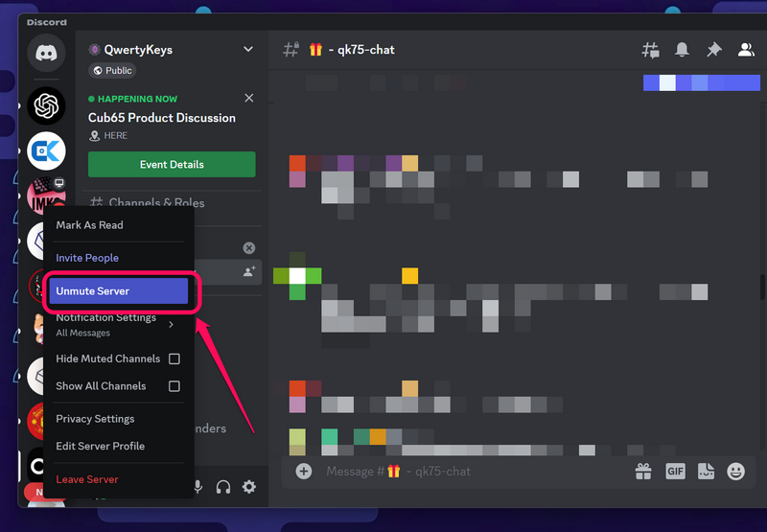Expand the QwertyKeys server dropdown
This screenshot has width=767, height=532.
click(248, 49)
